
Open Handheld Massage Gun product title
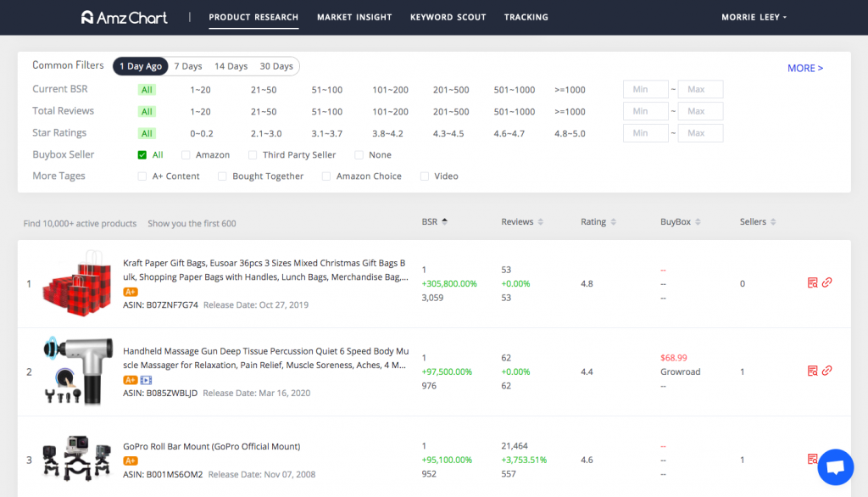(x=265, y=358)
